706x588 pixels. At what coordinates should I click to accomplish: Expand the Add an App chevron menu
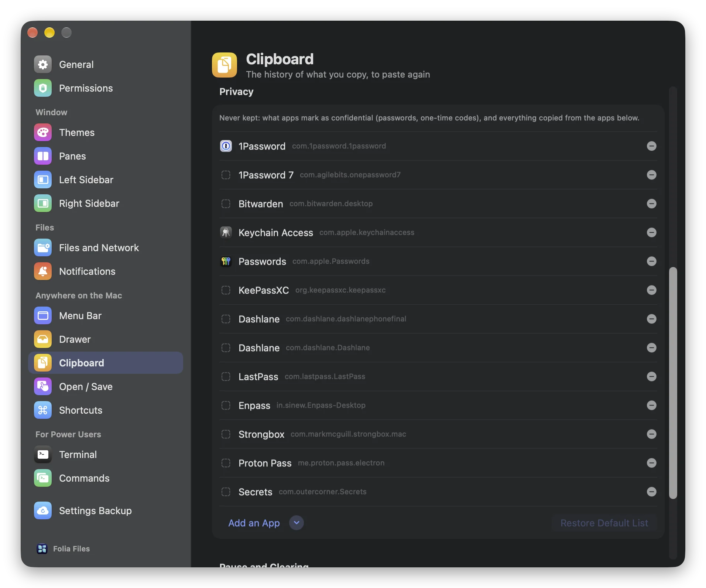point(296,523)
